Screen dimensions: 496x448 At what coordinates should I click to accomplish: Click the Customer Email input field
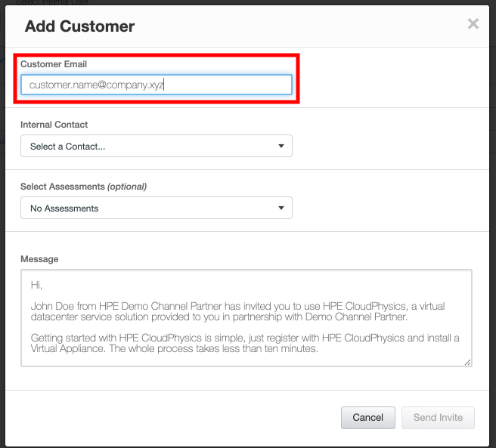(156, 85)
